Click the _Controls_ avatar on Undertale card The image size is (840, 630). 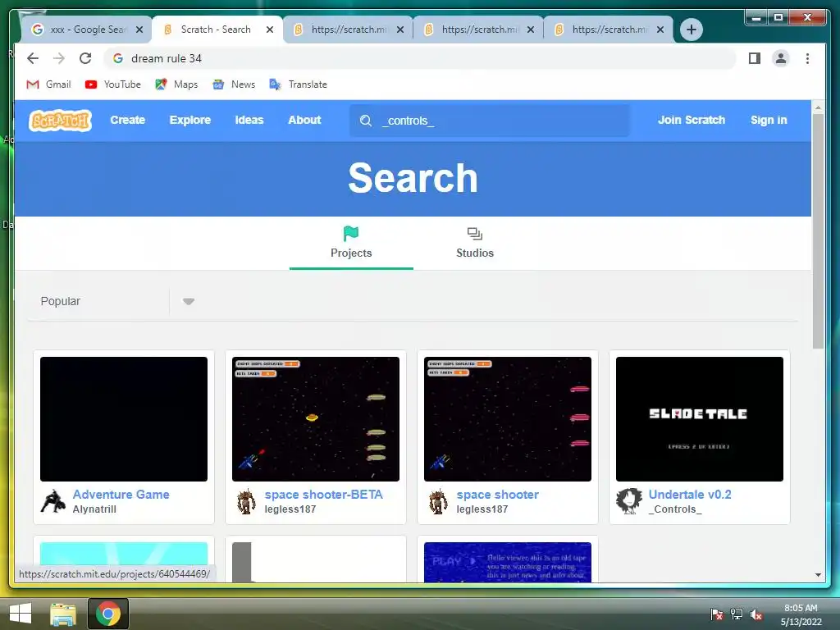(x=629, y=501)
